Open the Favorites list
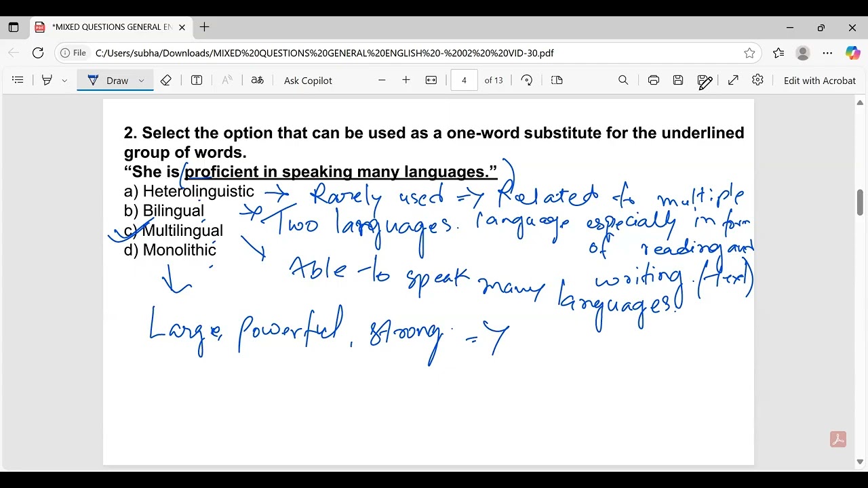This screenshot has width=868, height=488. click(778, 53)
